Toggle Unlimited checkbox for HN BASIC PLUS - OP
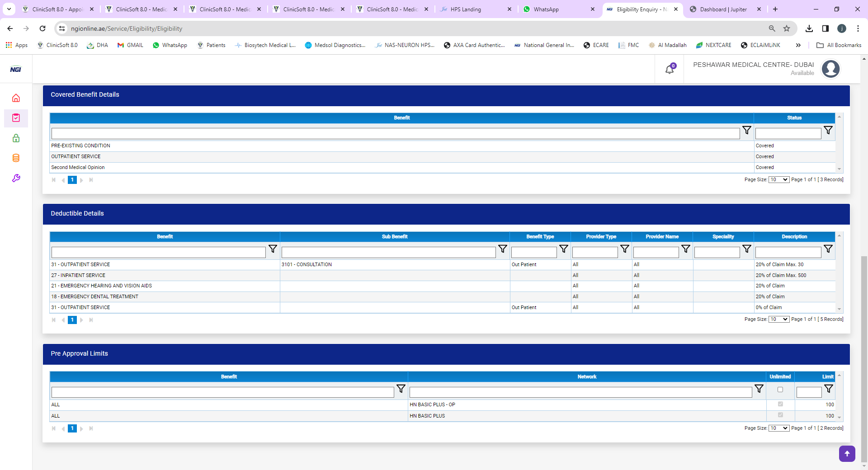Viewport: 868px width, 470px height. pyautogui.click(x=780, y=404)
